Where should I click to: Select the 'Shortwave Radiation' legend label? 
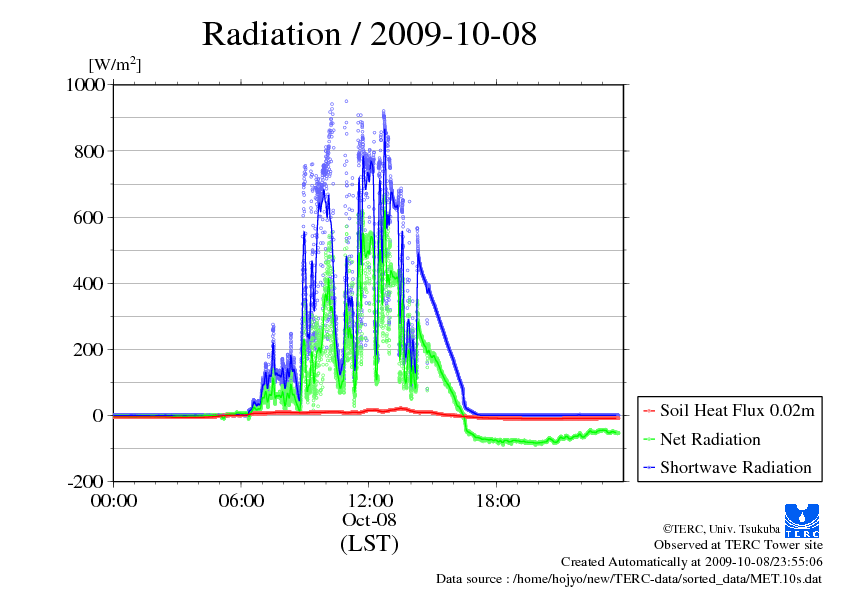pyautogui.click(x=736, y=467)
